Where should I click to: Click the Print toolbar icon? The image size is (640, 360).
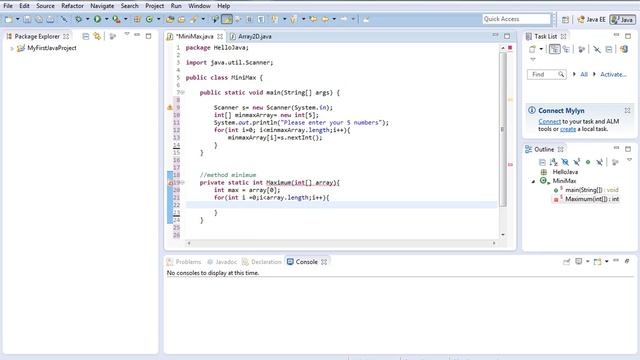(50, 19)
